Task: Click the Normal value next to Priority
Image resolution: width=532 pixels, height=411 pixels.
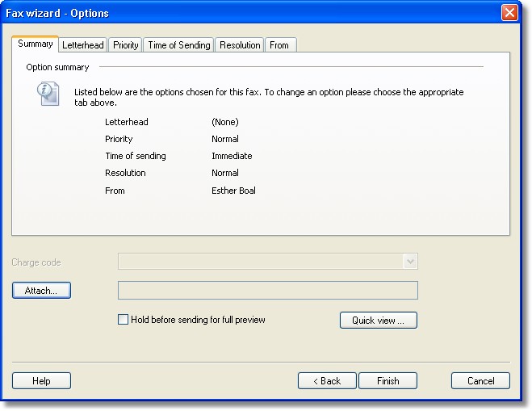Action: coord(225,139)
